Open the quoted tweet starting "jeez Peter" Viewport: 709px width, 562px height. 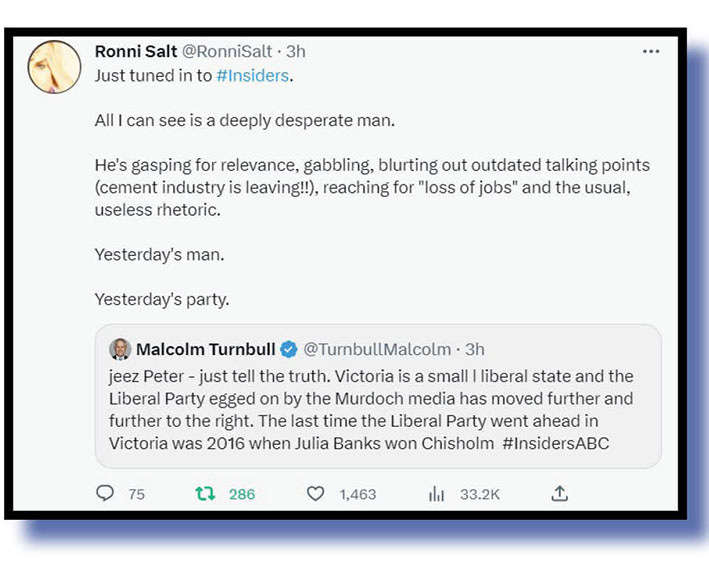(x=378, y=410)
